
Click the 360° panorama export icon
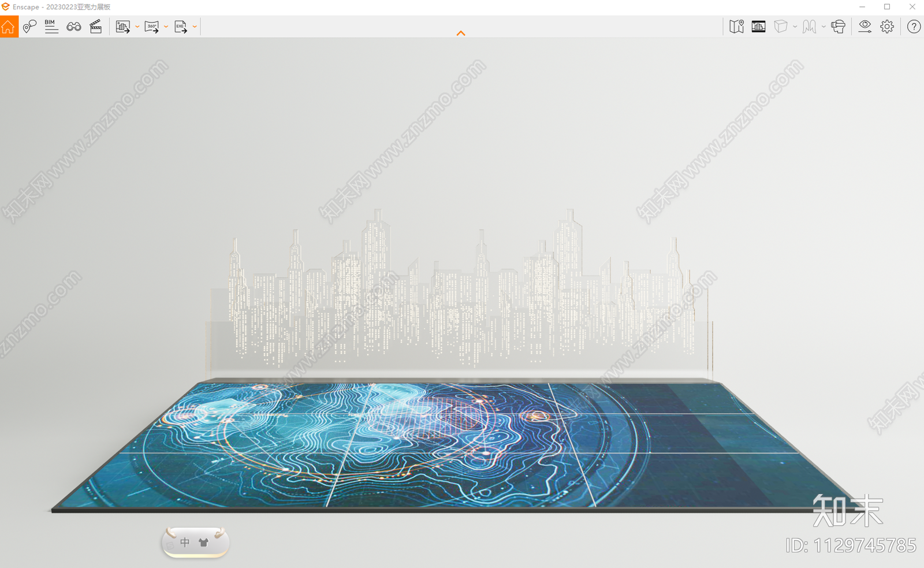tap(151, 27)
